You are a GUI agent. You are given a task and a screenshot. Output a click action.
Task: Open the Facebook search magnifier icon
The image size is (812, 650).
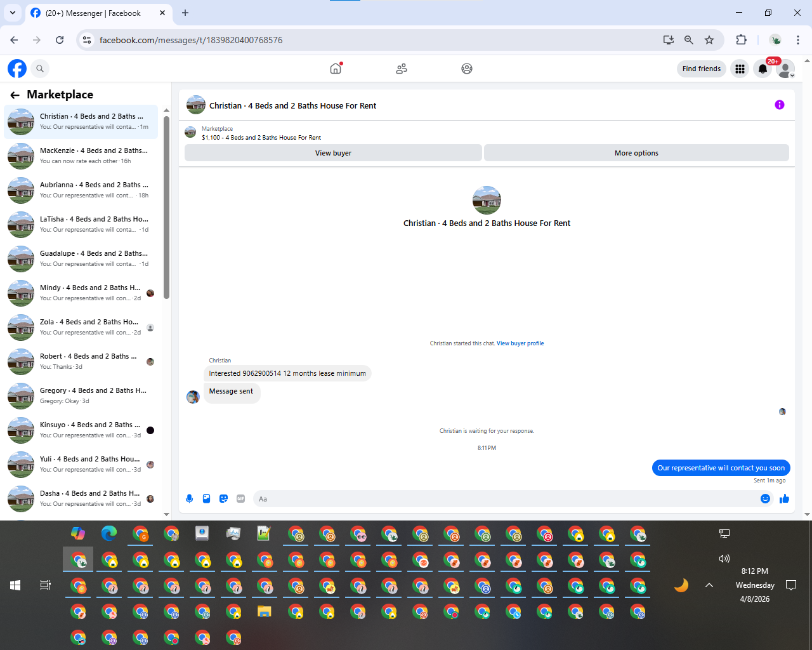tap(40, 69)
